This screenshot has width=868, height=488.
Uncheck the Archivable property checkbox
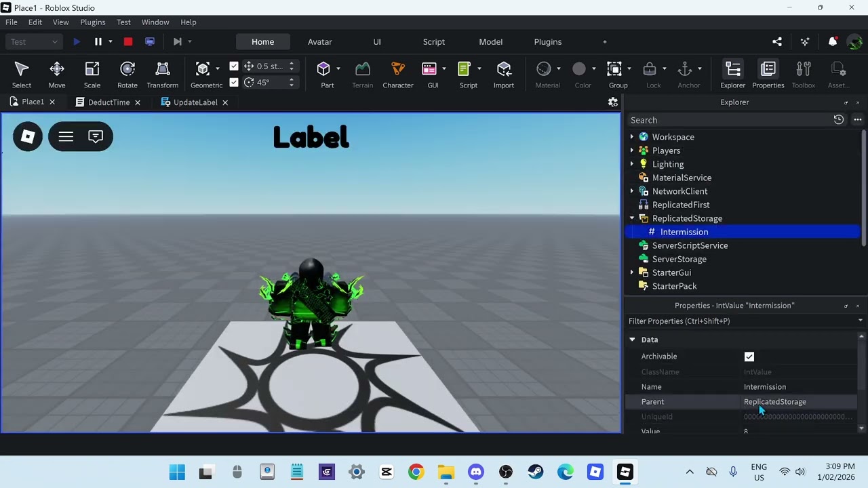749,357
